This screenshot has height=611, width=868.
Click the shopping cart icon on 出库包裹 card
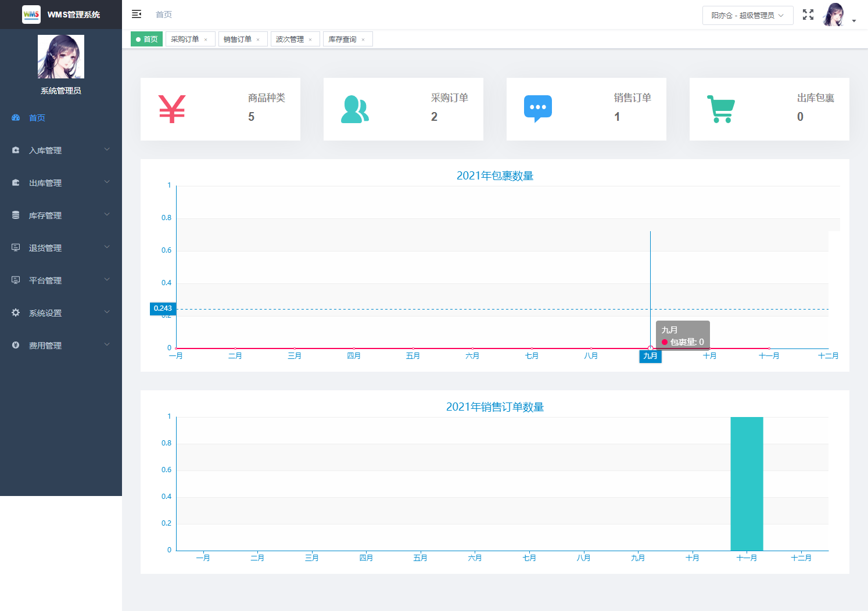click(720, 109)
